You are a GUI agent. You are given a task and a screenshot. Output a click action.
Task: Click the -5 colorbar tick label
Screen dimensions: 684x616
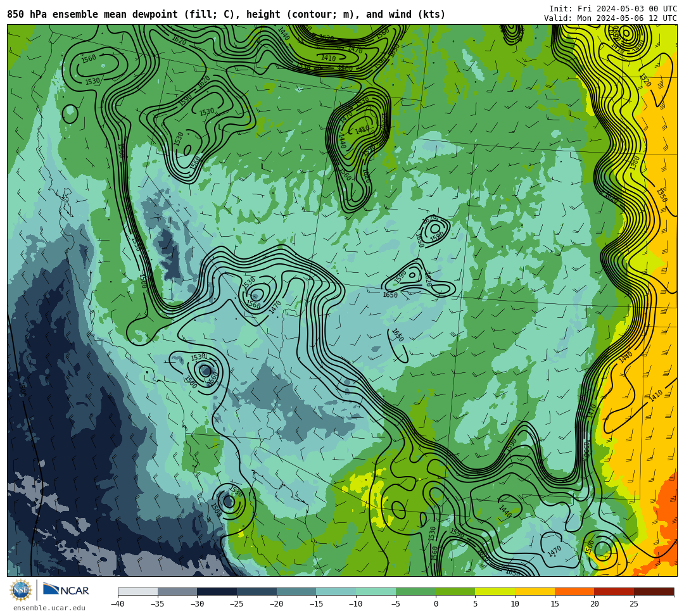click(396, 604)
